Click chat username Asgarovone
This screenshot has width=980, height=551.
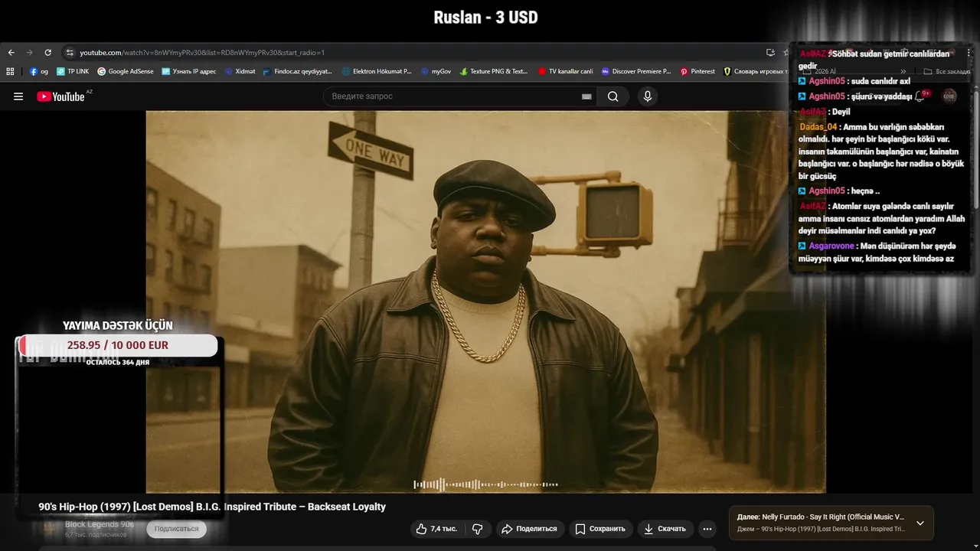pos(831,246)
